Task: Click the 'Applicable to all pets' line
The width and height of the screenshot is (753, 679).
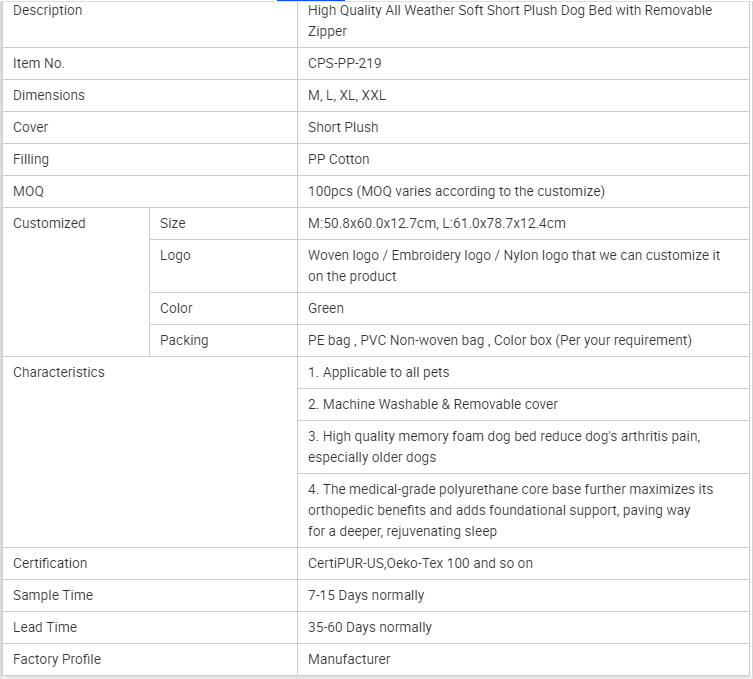Action: tap(379, 372)
